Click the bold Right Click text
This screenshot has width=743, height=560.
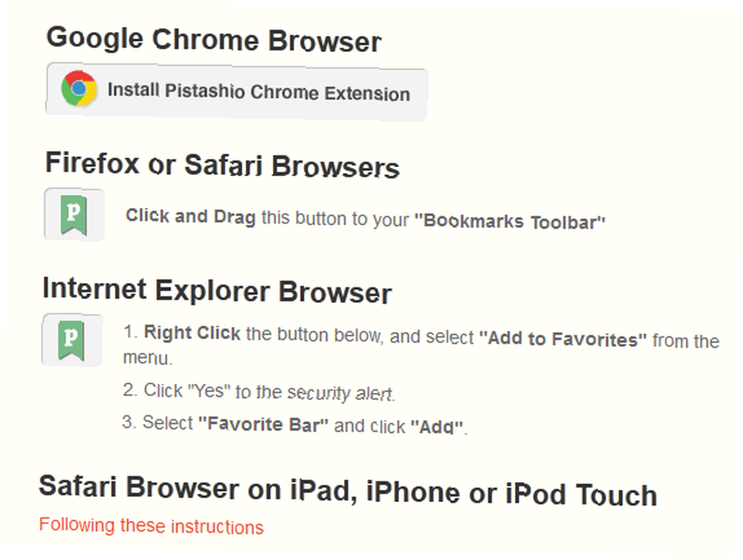pyautogui.click(x=192, y=333)
